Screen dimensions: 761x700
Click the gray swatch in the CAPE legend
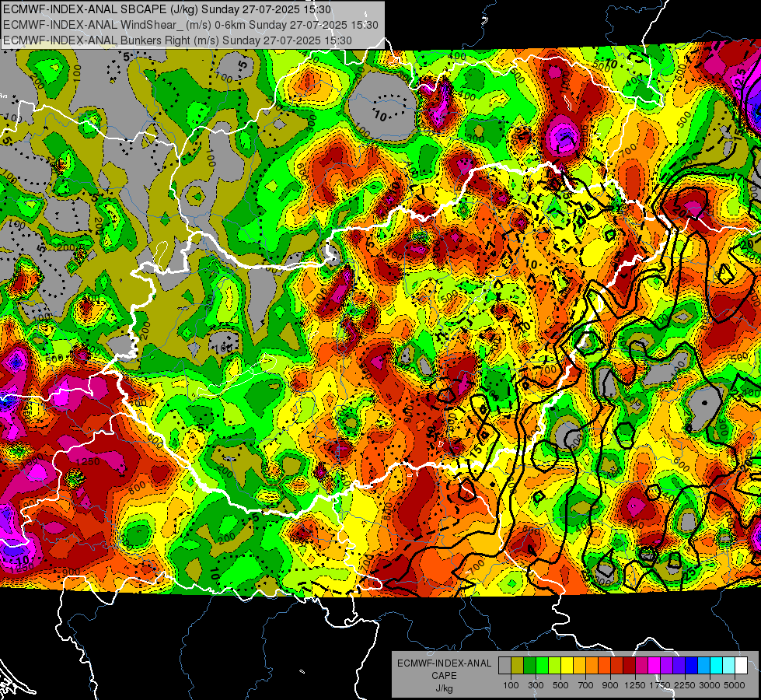[x=504, y=666]
